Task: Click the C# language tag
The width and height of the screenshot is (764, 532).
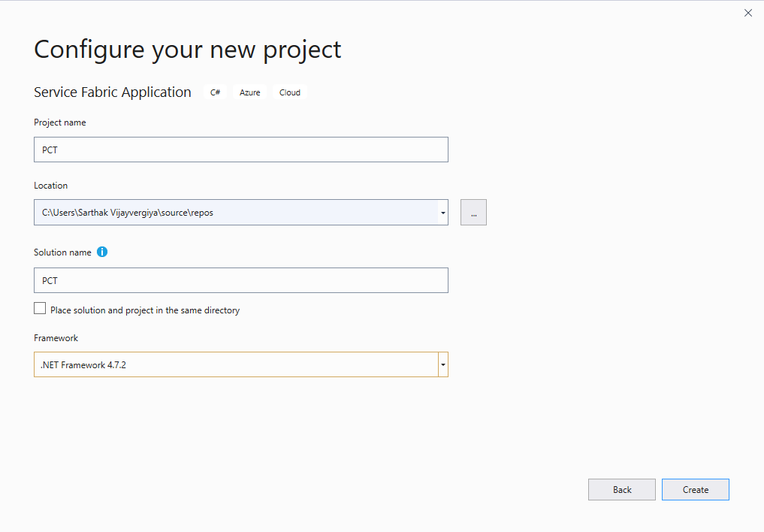Action: pos(216,92)
